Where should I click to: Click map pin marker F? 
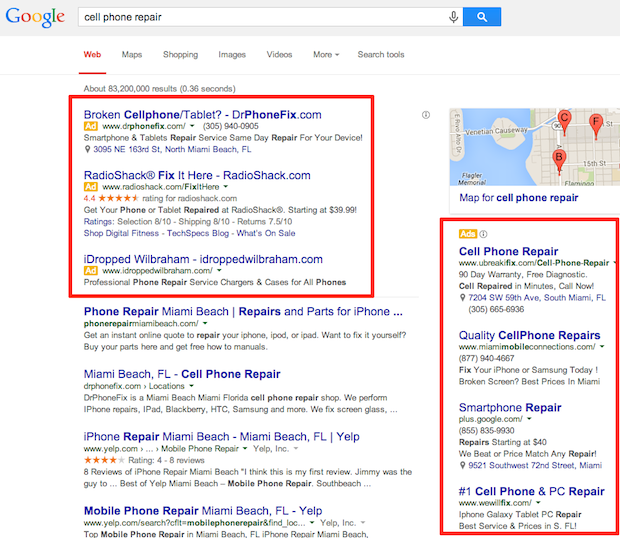[597, 124]
